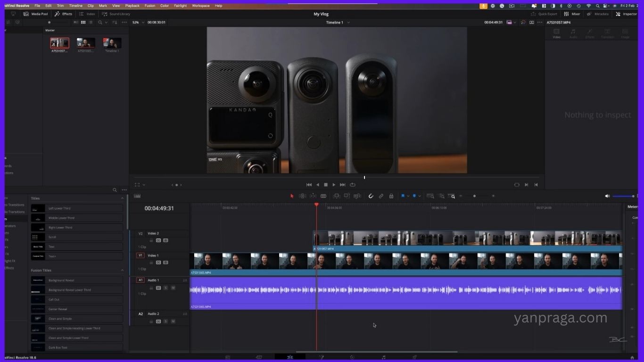Open the Trim menu
This screenshot has height=362, width=644.
pos(60,6)
